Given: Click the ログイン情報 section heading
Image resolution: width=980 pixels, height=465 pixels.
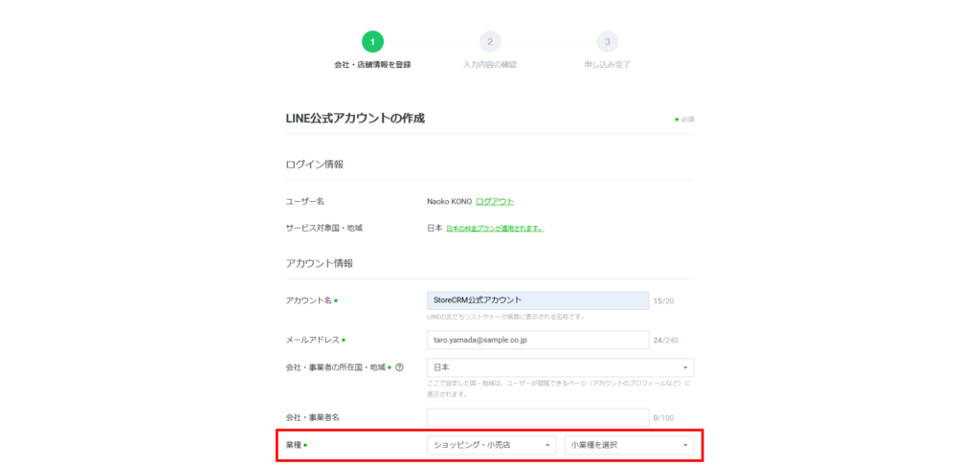Looking at the screenshot, I should point(315,165).
